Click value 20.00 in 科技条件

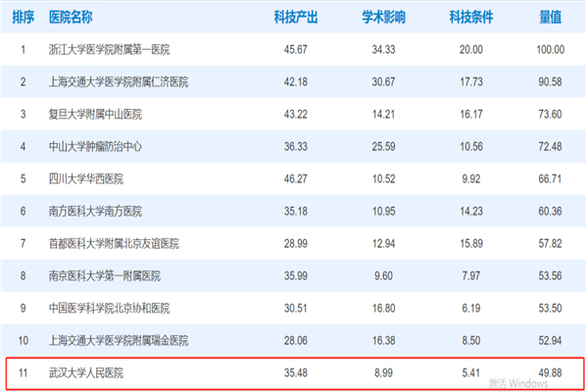pyautogui.click(x=471, y=50)
